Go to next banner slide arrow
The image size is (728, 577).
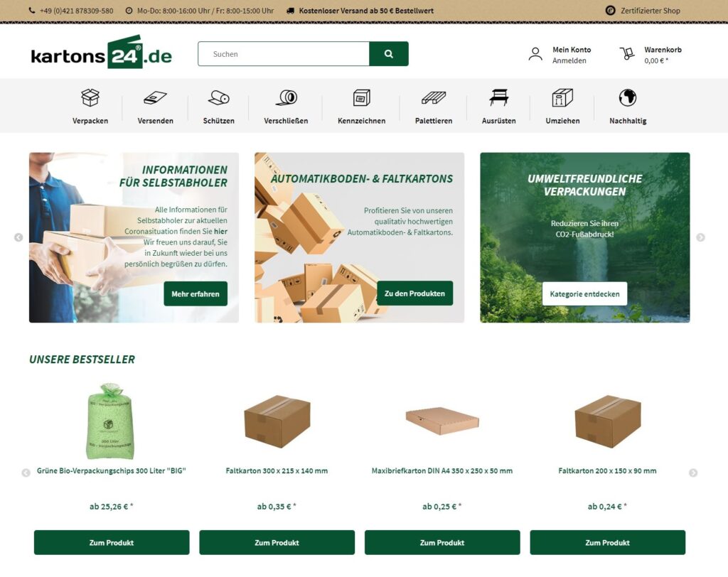tap(700, 237)
